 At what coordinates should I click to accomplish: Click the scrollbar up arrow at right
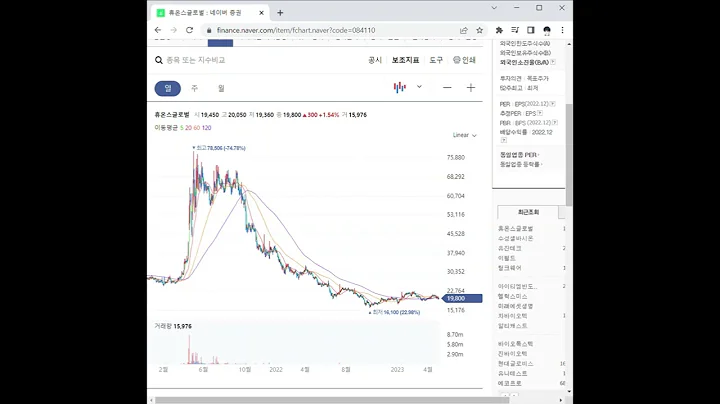[x=569, y=44]
